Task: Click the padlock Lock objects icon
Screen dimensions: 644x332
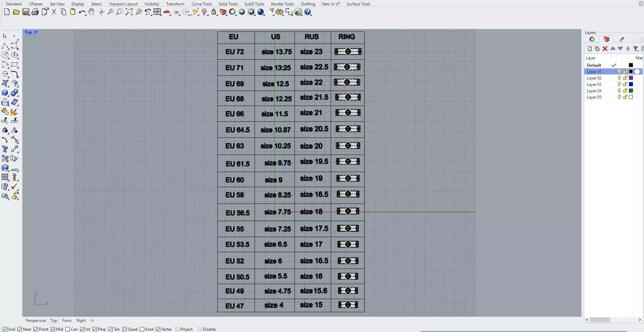Action: (x=214, y=12)
